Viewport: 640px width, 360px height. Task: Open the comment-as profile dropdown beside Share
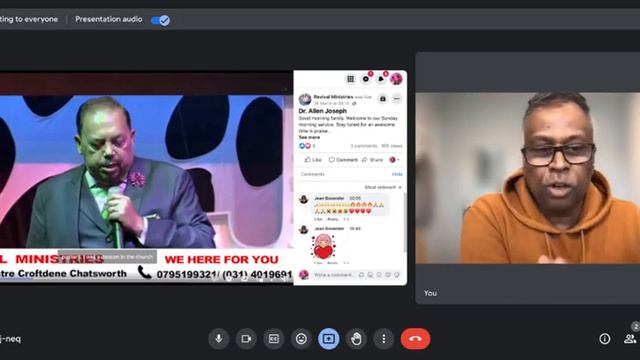[x=394, y=160]
